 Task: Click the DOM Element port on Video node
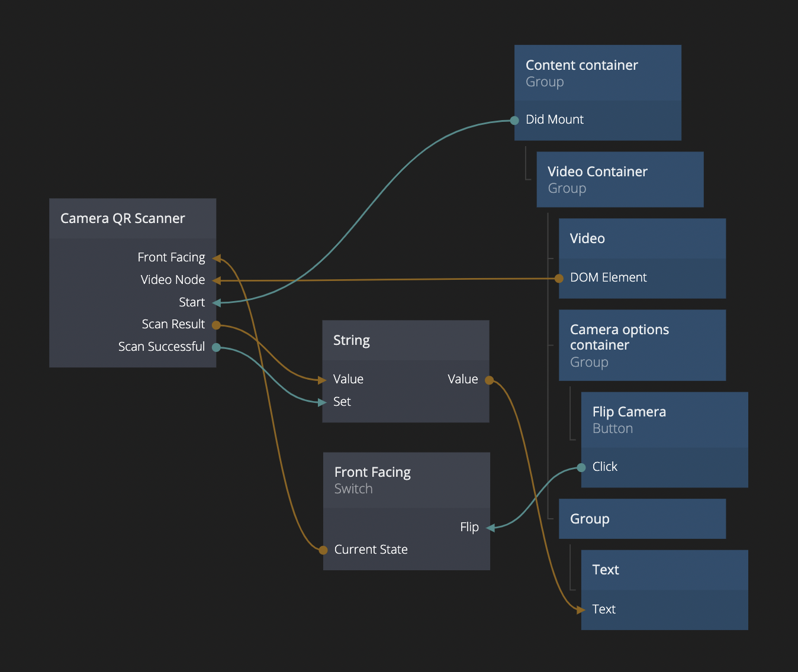point(559,278)
